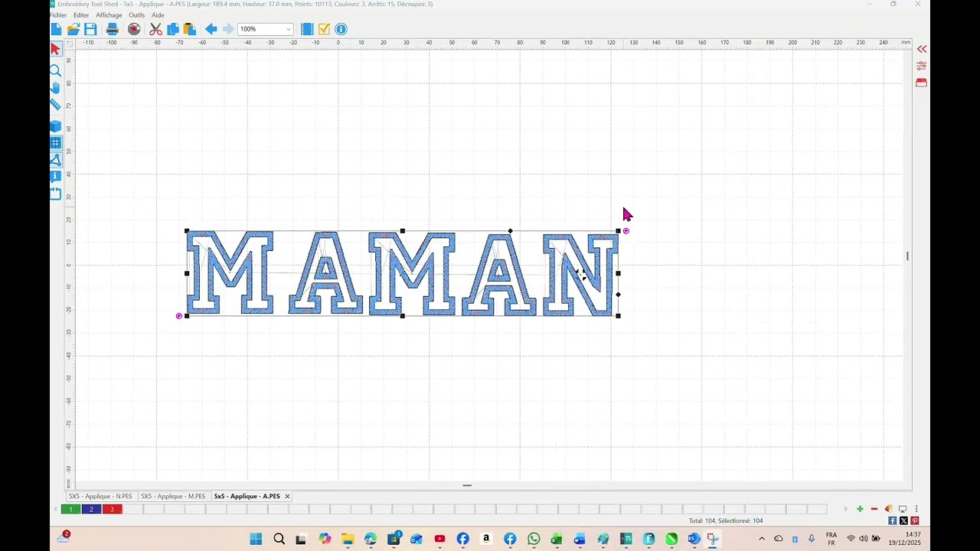
Task: Open the Outils menu
Action: 136,15
